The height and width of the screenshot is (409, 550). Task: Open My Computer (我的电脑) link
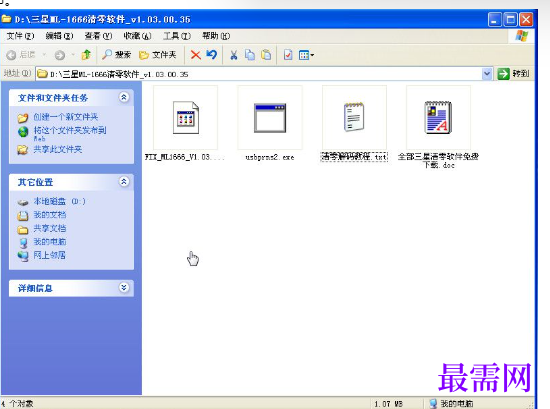pos(49,242)
